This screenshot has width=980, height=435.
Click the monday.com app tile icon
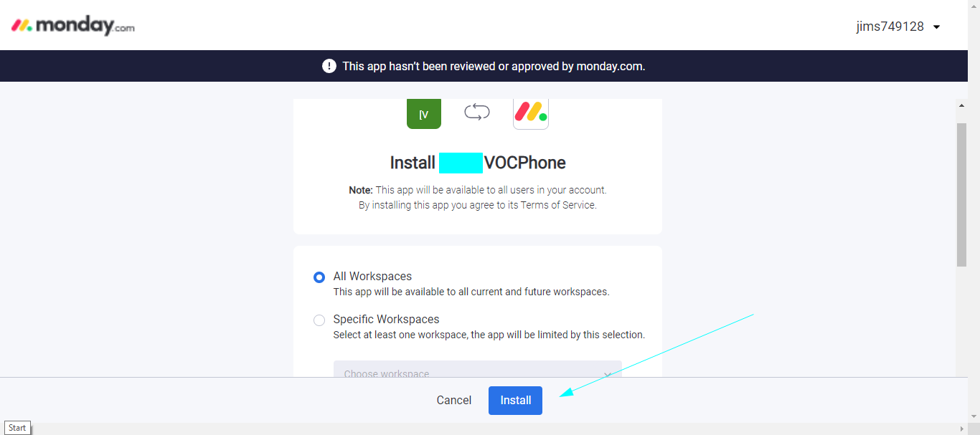point(530,113)
